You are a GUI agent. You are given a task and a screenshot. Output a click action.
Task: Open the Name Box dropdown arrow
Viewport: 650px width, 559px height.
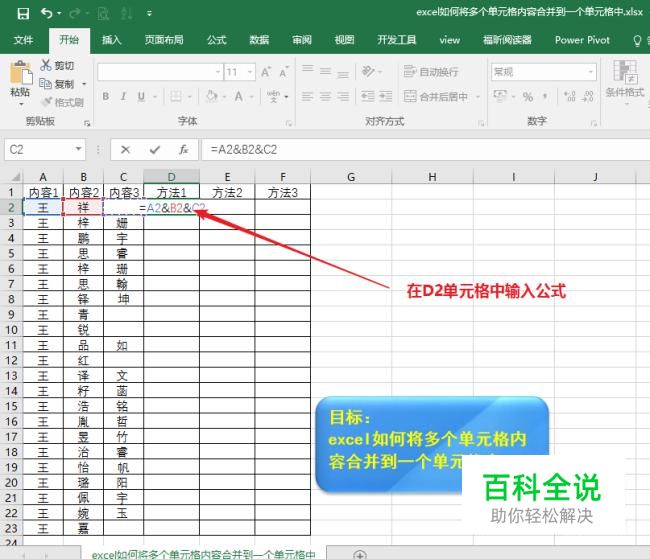pos(78,149)
